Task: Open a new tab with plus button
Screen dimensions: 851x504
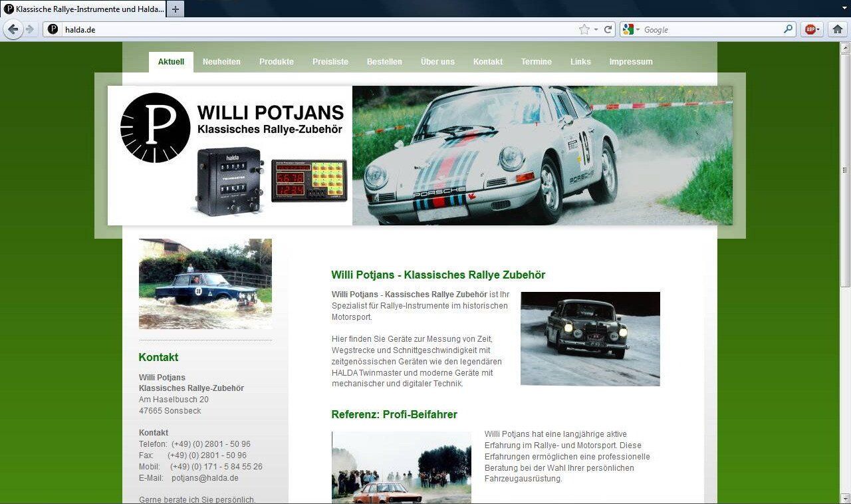Action: tap(176, 9)
